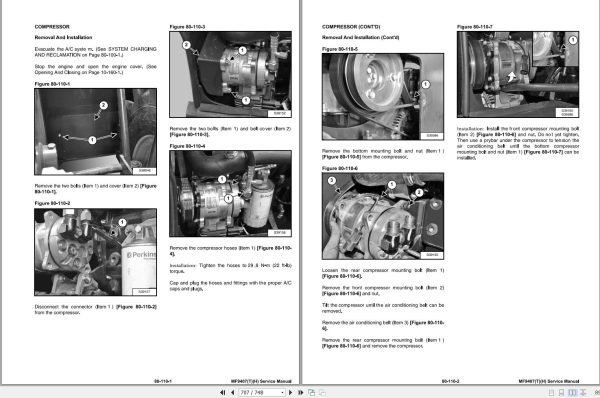Image resolution: width=600 pixels, height=398 pixels.
Task: Select continuous page layout icon
Action: (561, 392)
